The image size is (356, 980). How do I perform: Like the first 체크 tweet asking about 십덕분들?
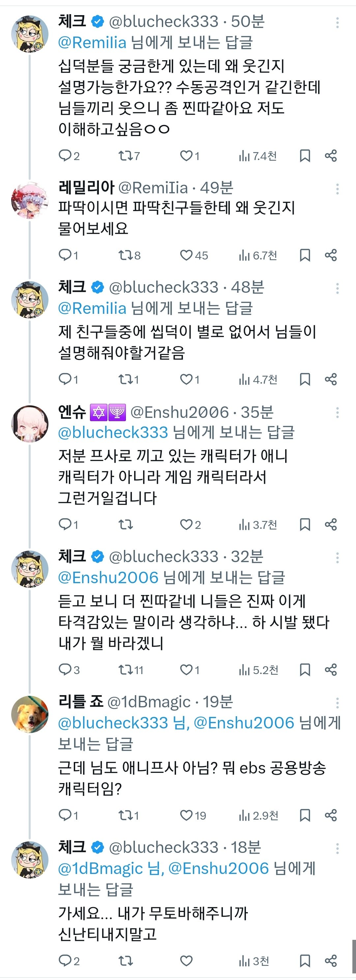[186, 156]
